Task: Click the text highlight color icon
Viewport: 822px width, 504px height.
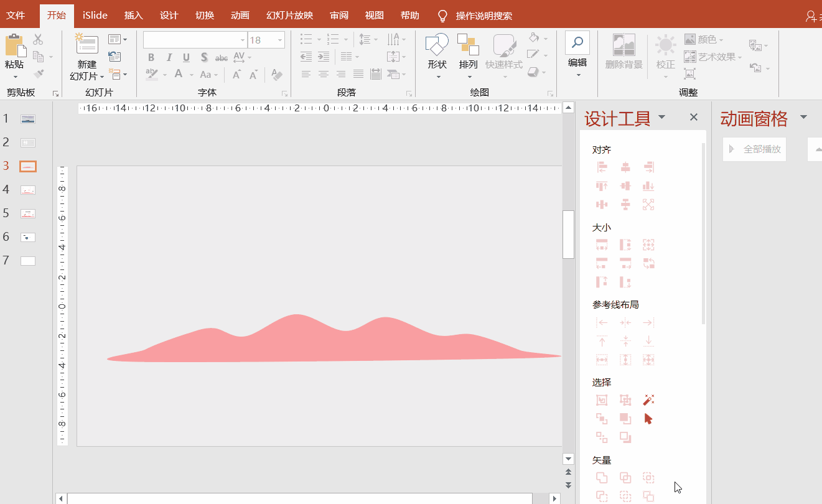Action: 152,75
